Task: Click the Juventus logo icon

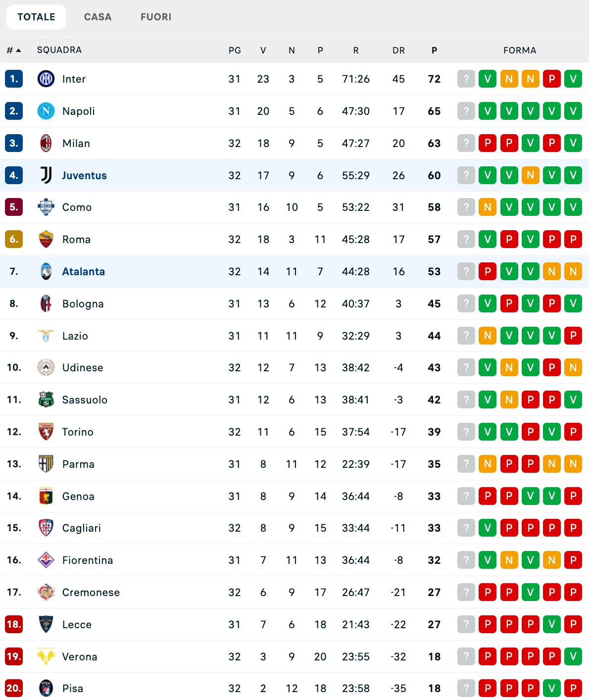Action: coord(46,175)
